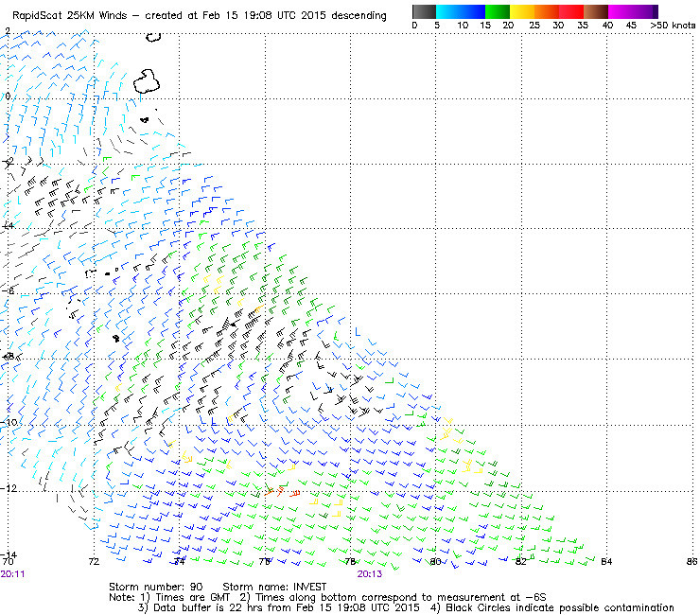Click the plot title 'RapidScat 25KM Winds'
This screenshot has height=615, width=700.
pyautogui.click(x=70, y=16)
